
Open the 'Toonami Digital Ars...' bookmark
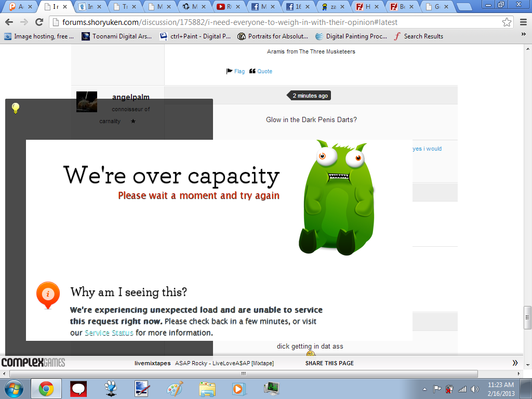[x=117, y=36]
